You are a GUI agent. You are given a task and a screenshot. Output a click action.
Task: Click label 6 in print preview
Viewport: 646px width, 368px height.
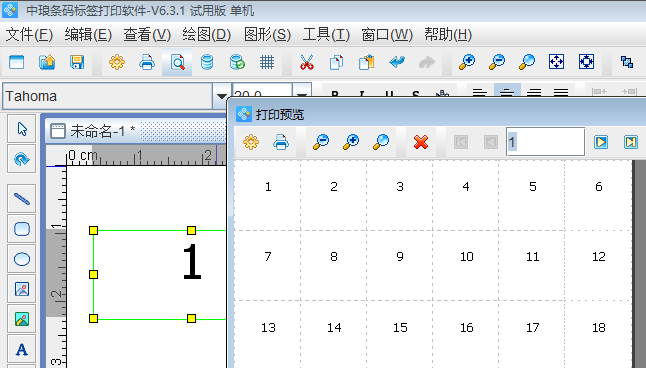[x=599, y=187]
